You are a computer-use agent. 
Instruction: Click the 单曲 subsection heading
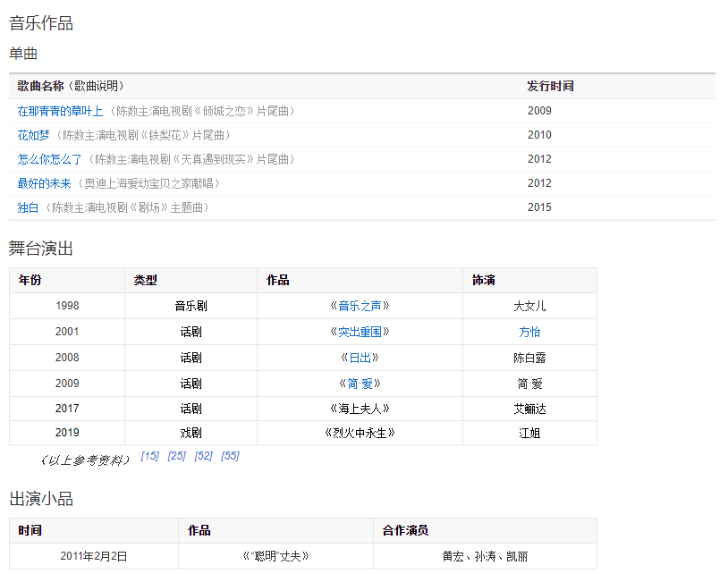[x=23, y=54]
